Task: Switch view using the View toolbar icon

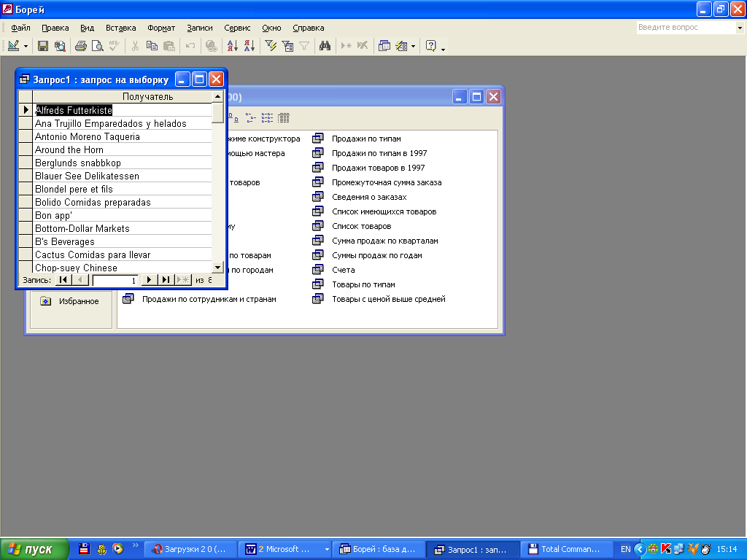Action: tap(13, 46)
